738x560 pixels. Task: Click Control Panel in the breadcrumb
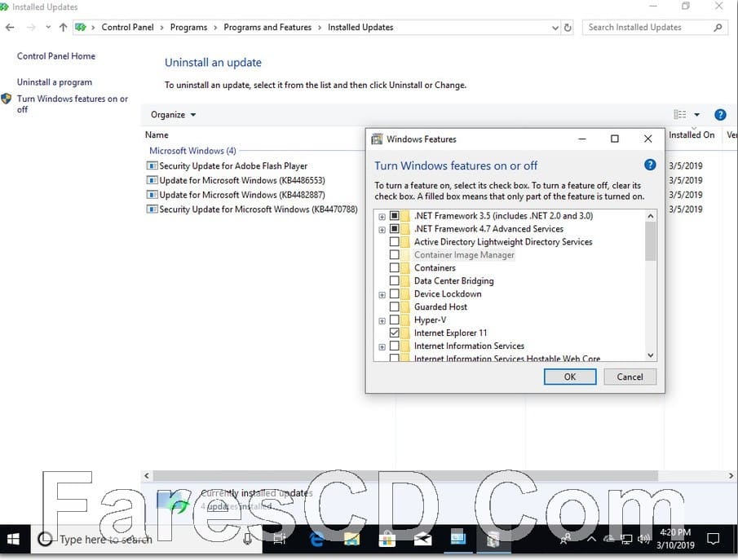[127, 27]
